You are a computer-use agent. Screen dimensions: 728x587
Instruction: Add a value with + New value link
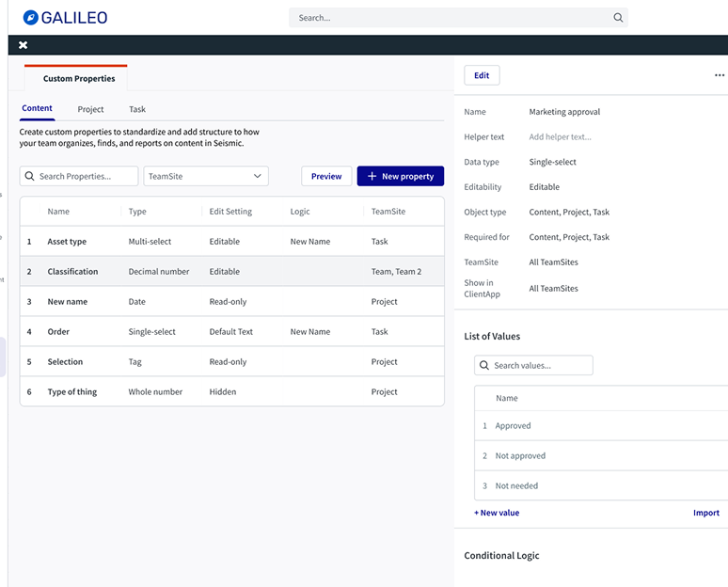coord(497,513)
